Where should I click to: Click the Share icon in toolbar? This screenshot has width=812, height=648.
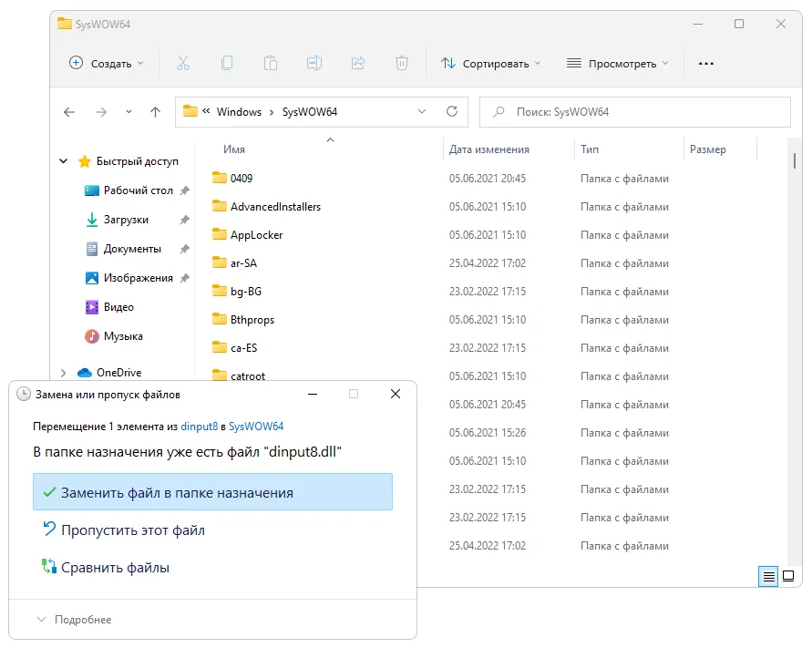tap(358, 64)
